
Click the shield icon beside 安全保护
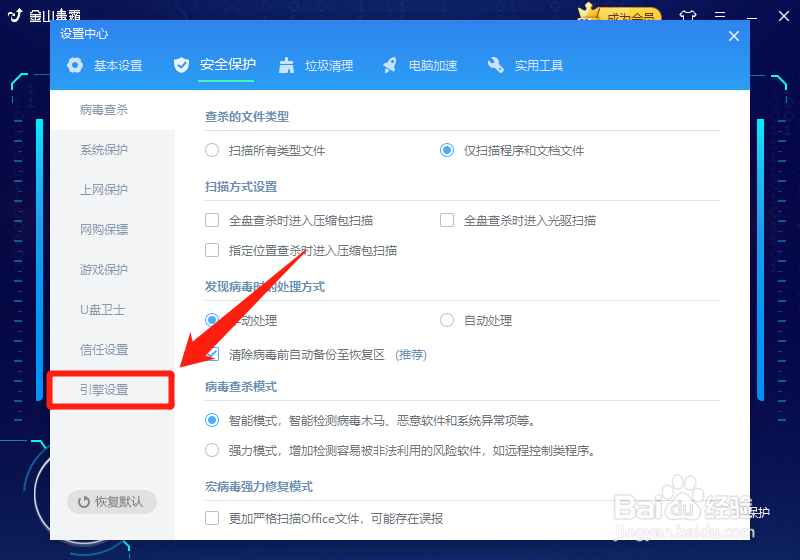click(x=181, y=65)
